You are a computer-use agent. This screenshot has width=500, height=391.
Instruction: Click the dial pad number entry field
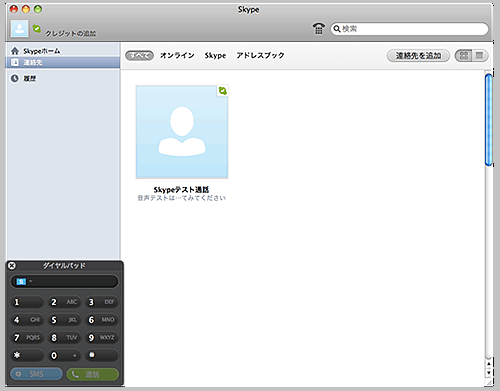pos(65,282)
